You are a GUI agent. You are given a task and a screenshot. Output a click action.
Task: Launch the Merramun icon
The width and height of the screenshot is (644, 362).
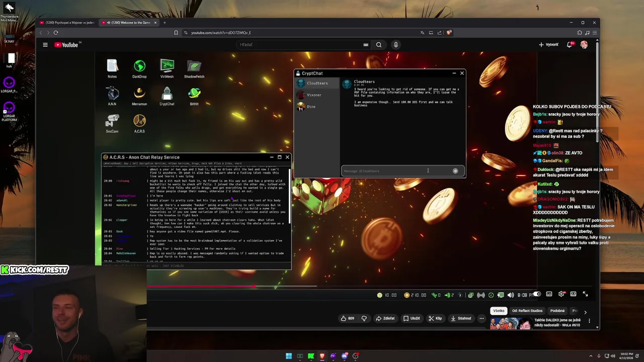[139, 96]
